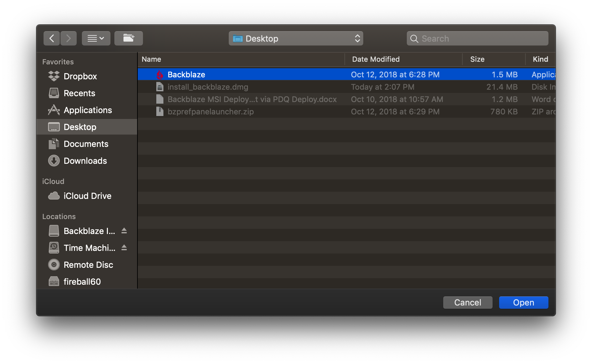This screenshot has height=364, width=592.
Task: Click the Recents icon in sidebar
Action: [x=54, y=93]
